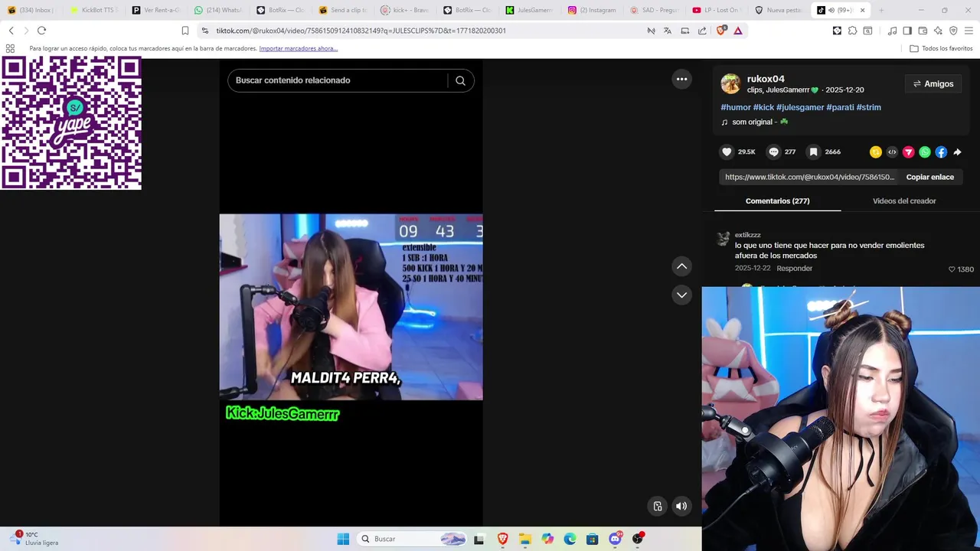Open the Brave Shields lion icon

tap(720, 31)
